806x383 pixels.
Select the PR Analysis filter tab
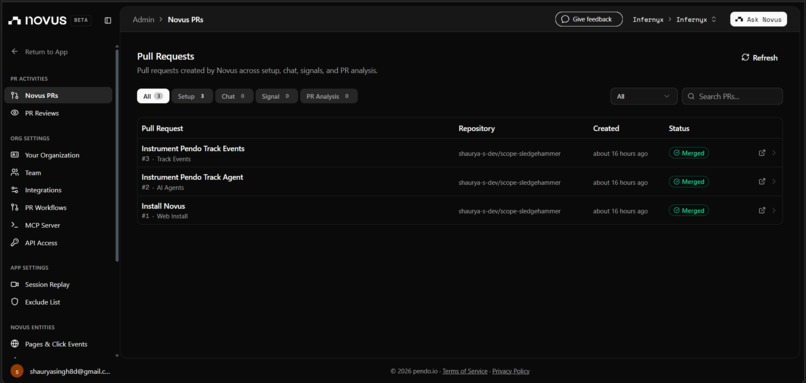pyautogui.click(x=329, y=96)
